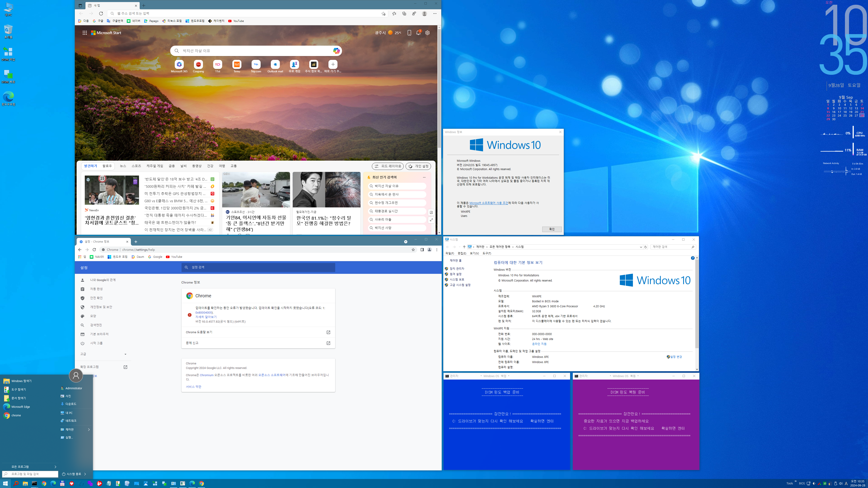Add this page to favorites in Edge

click(x=383, y=14)
